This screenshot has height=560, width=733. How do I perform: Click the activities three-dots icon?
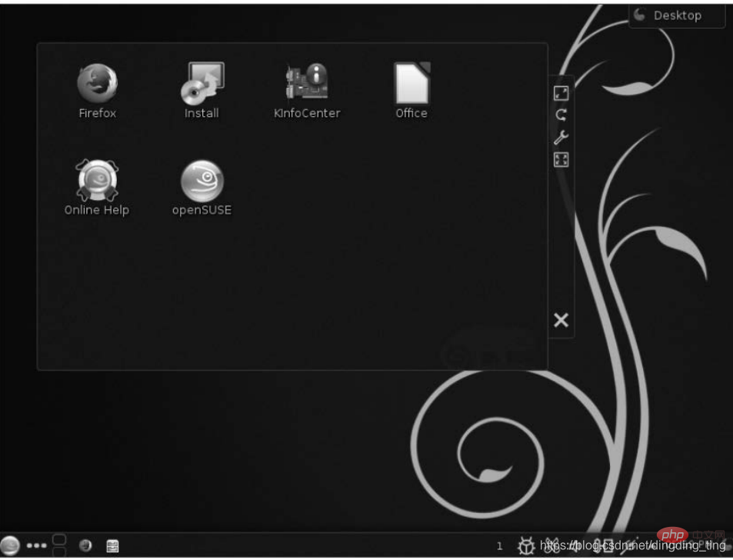point(36,545)
